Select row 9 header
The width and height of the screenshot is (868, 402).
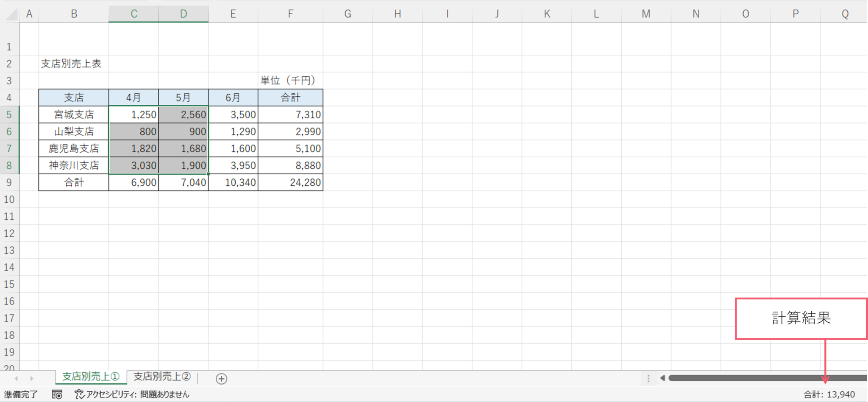9,183
